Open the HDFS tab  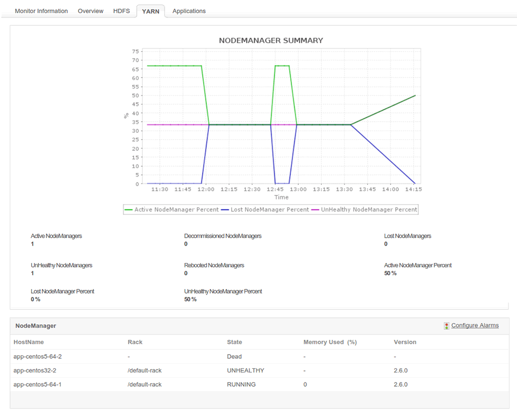(121, 11)
